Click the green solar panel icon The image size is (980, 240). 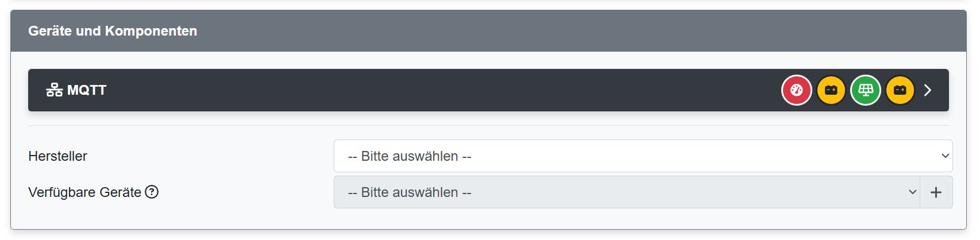tap(865, 90)
